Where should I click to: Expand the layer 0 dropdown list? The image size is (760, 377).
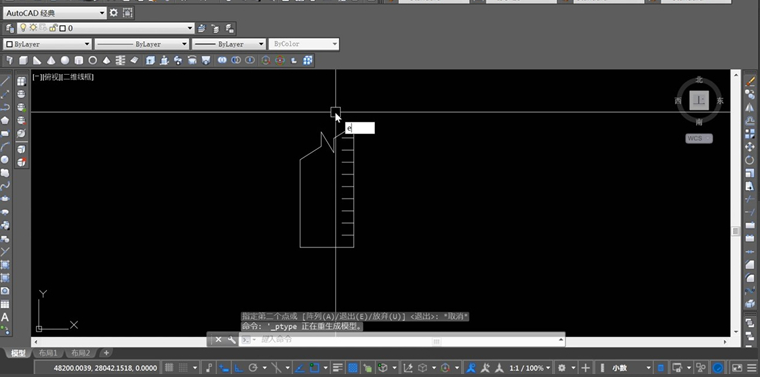[105, 29]
